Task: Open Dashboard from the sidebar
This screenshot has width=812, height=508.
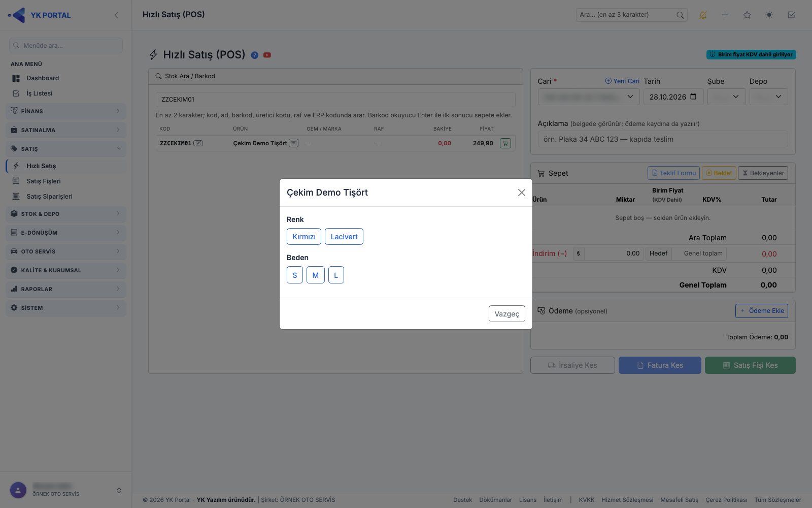Action: tap(43, 78)
